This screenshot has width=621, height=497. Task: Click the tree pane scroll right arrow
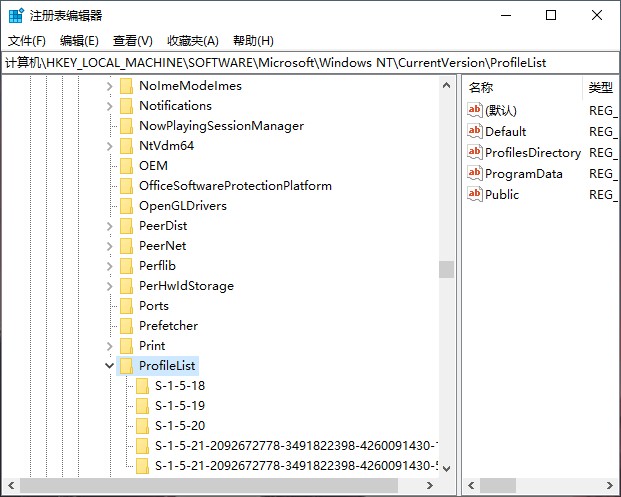430,485
